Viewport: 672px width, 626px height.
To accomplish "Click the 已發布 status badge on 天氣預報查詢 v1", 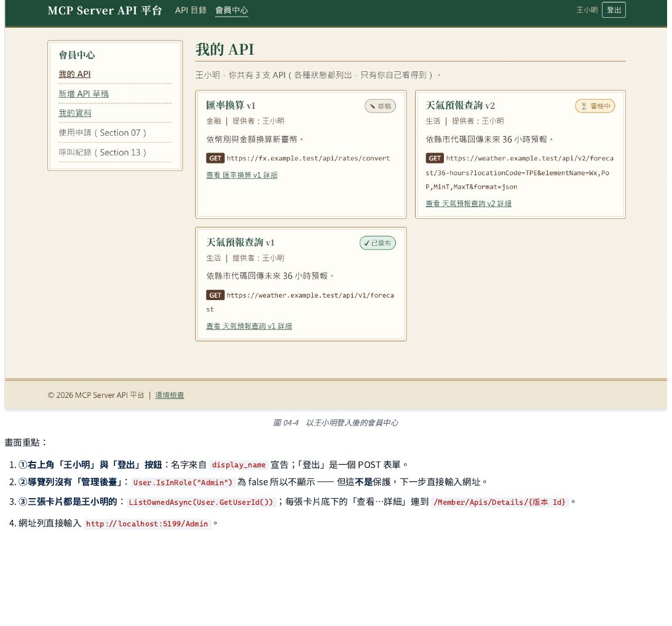I will coord(378,243).
